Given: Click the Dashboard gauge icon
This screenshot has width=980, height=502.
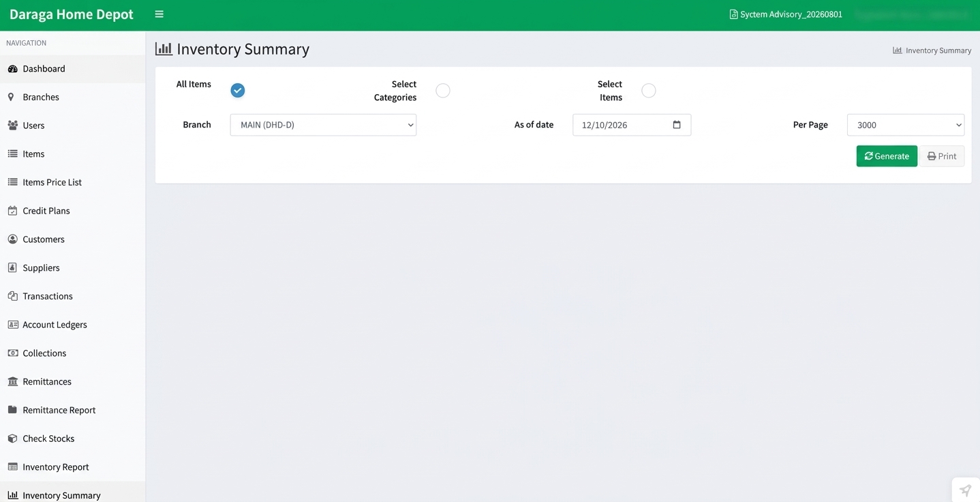Looking at the screenshot, I should point(12,69).
